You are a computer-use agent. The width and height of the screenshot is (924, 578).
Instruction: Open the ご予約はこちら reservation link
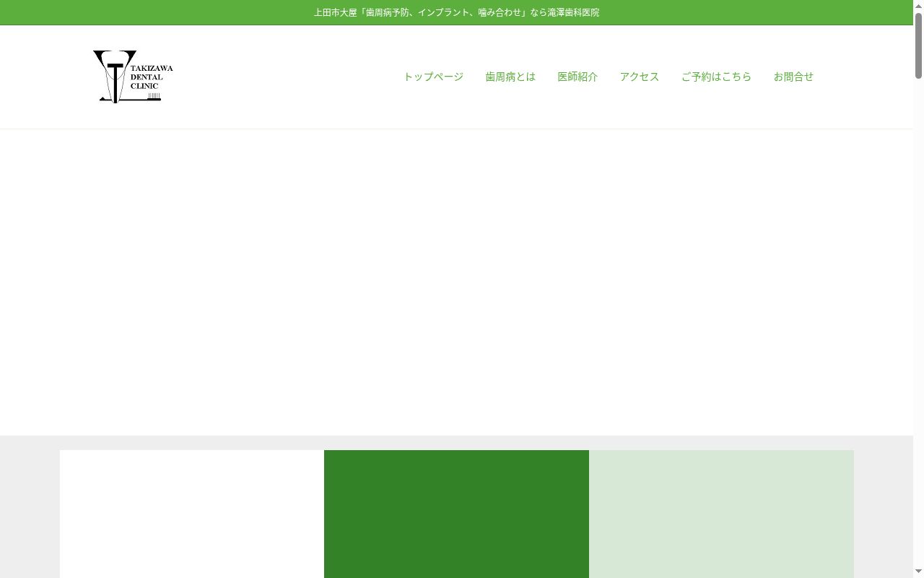click(716, 77)
